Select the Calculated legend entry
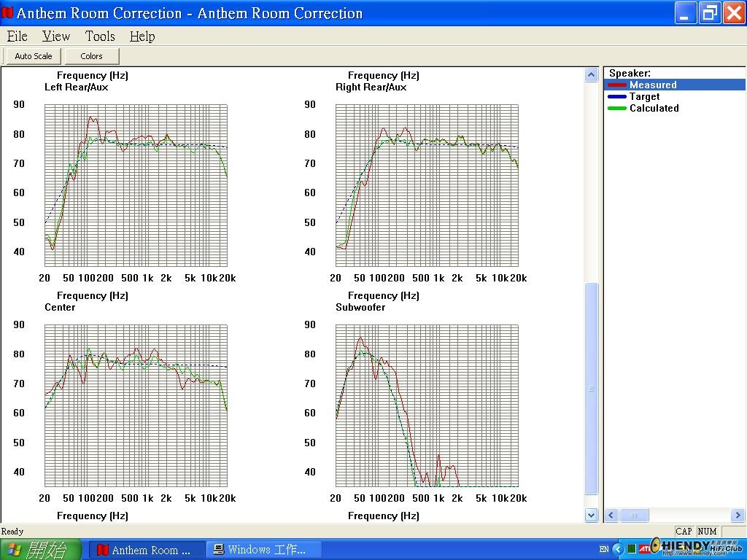This screenshot has width=747, height=560. [x=654, y=108]
